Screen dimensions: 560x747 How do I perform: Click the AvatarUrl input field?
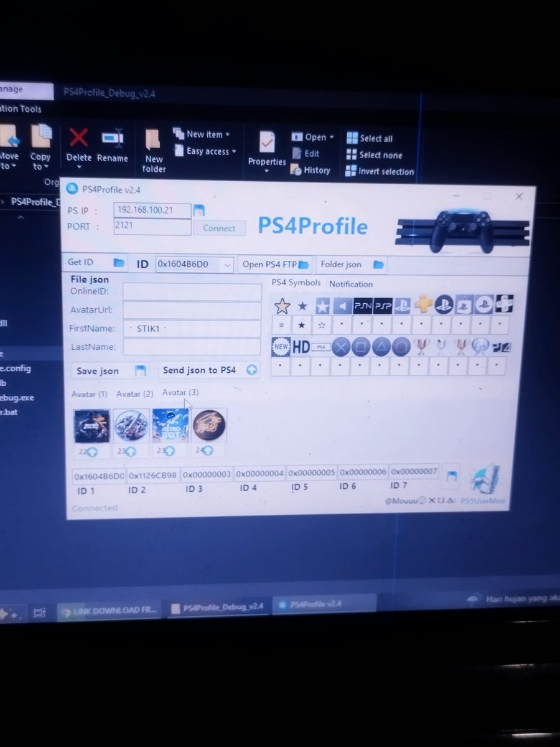tap(192, 310)
